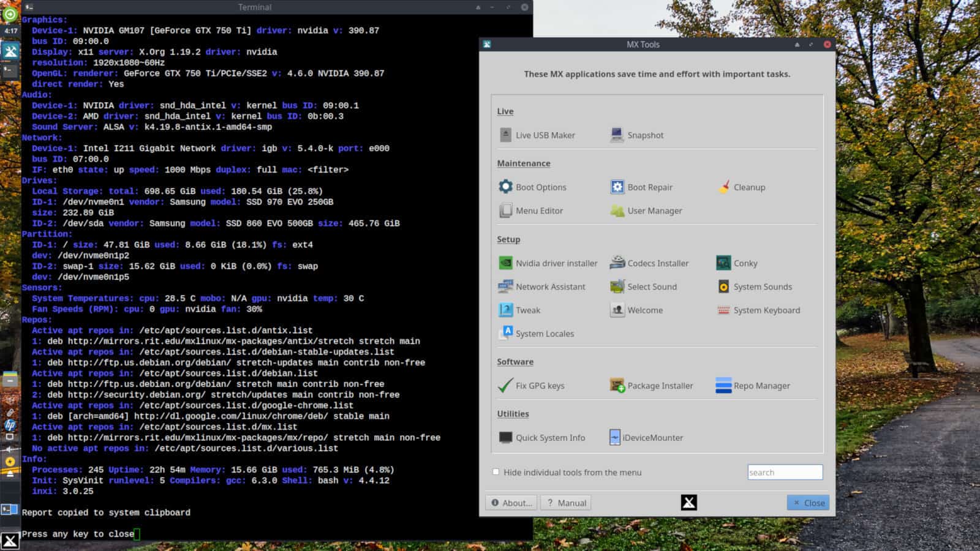The width and height of the screenshot is (980, 551).
Task: Open the Package Installer
Action: click(x=652, y=386)
